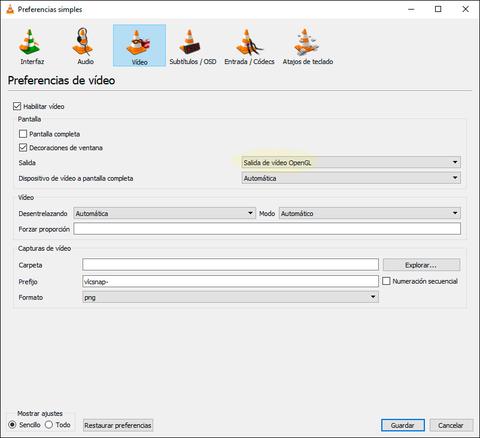Minimize the Preferencias simples window
Screen dimensions: 480x438
point(411,9)
